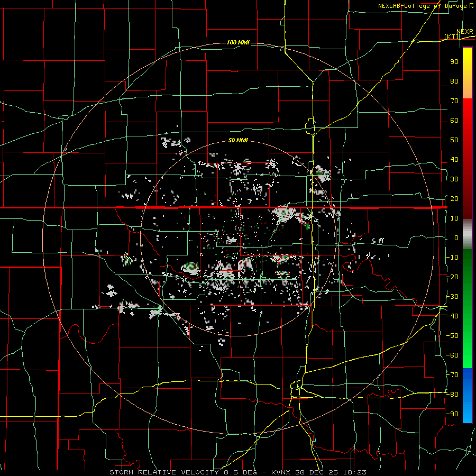Click the positive 40 scale label
This screenshot has height=476, width=476.
[x=454, y=159]
